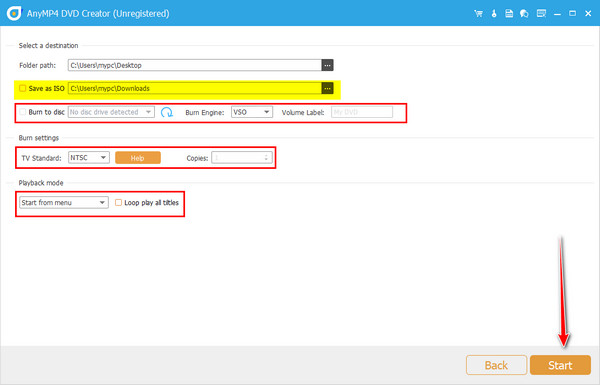Click the 'TV Standard:' label
The image size is (600, 385).
point(41,158)
